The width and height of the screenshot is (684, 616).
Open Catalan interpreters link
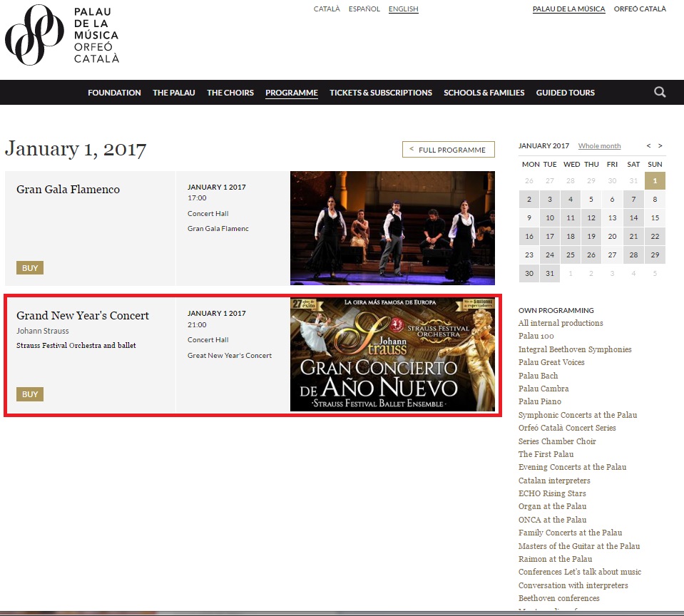pos(554,481)
